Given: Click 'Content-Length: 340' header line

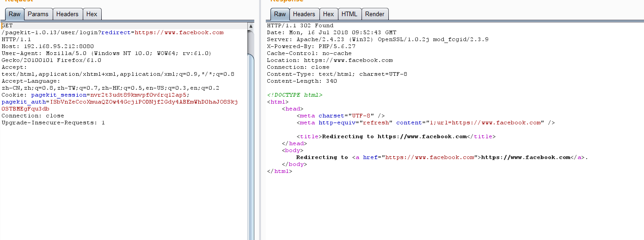Looking at the screenshot, I should point(302,81).
